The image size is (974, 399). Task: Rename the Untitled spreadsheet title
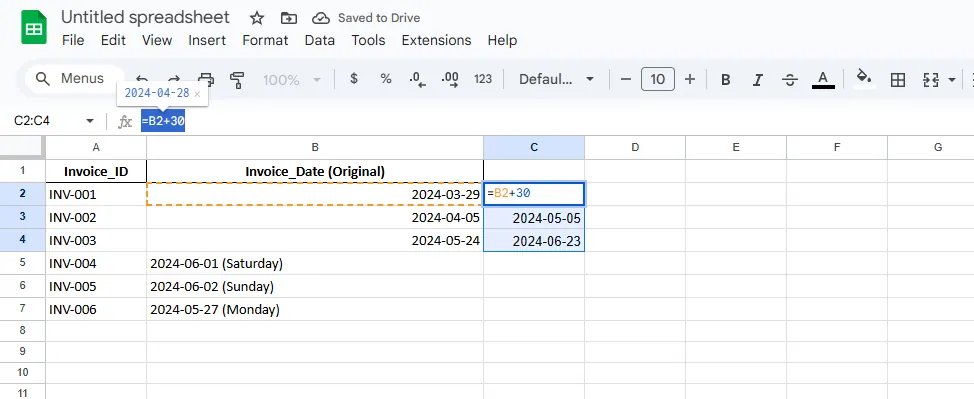click(x=145, y=17)
